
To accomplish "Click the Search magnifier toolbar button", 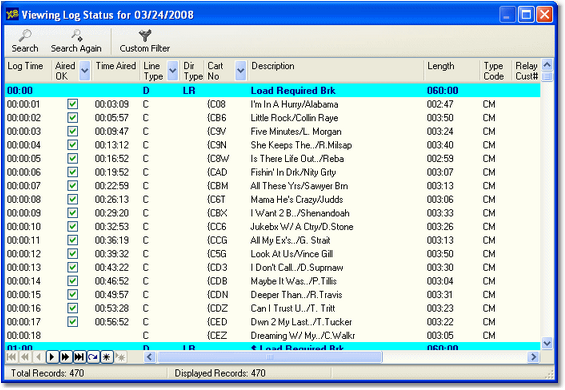I will pyautogui.click(x=25, y=41).
